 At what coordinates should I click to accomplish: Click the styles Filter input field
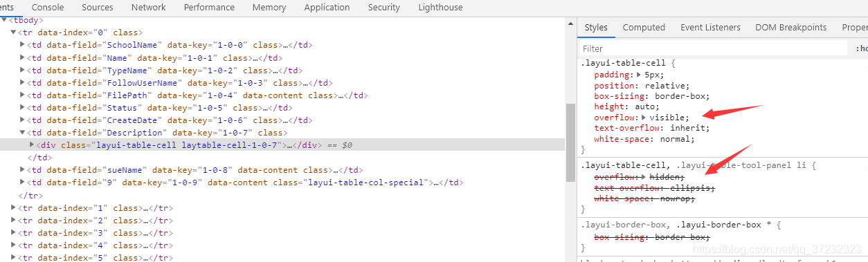click(713, 48)
